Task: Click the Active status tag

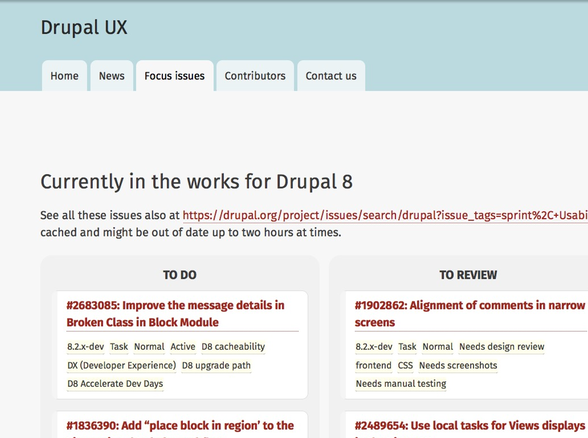Action: pyautogui.click(x=183, y=346)
